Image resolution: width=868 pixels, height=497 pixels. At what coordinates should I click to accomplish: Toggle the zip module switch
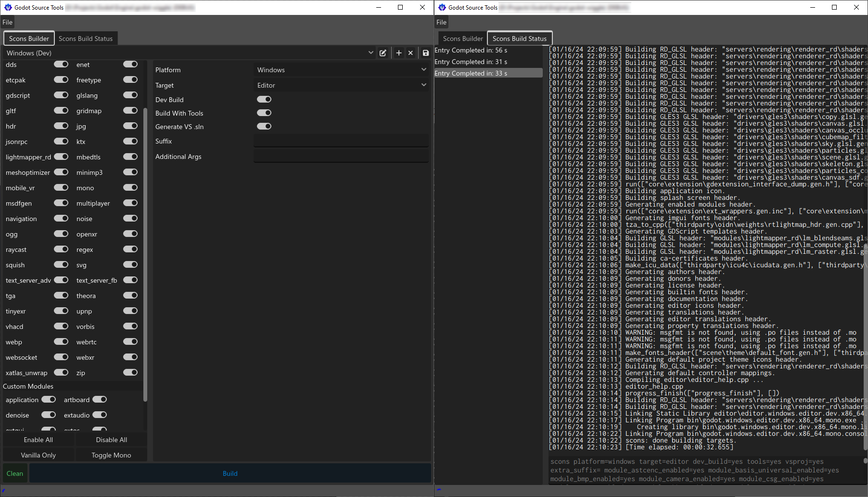(130, 372)
